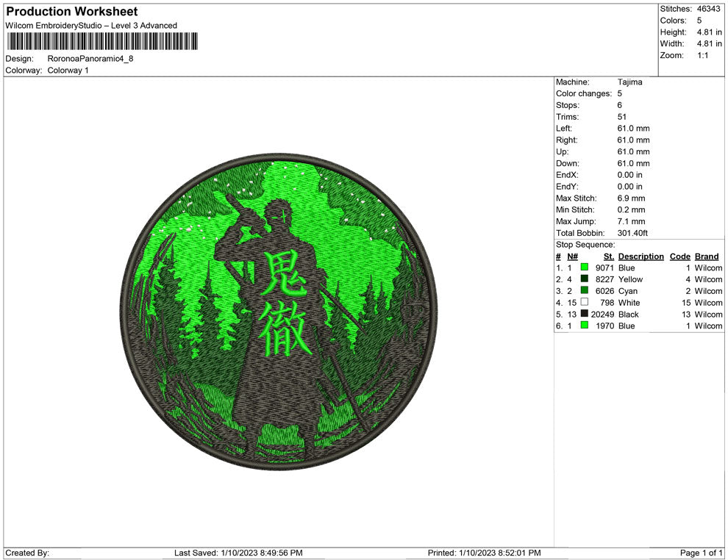Viewport: 728px width, 560px height.
Task: Click the embroidered circular design preview
Action: click(279, 312)
